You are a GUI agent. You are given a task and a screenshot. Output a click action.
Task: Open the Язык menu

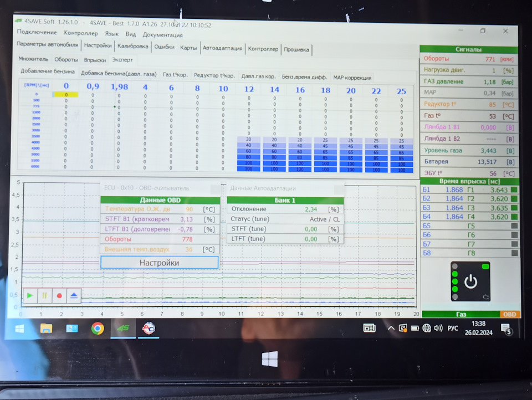click(111, 34)
